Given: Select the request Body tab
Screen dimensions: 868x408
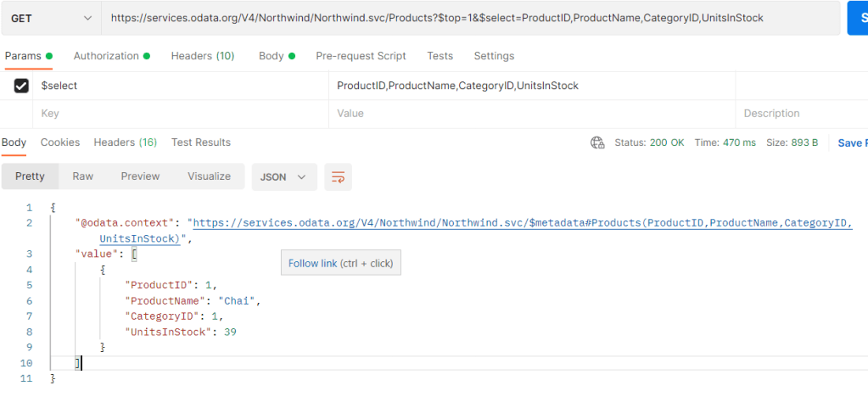Looking at the screenshot, I should (x=272, y=56).
